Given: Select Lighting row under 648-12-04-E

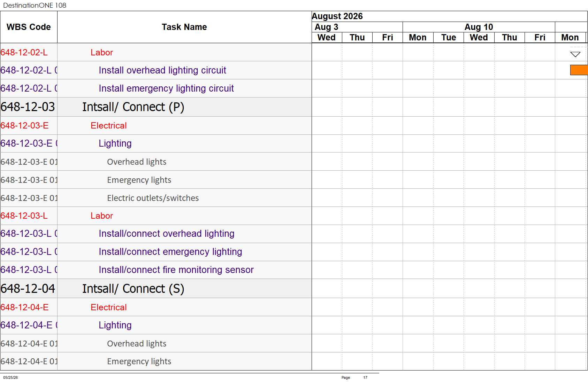Looking at the screenshot, I should [115, 325].
